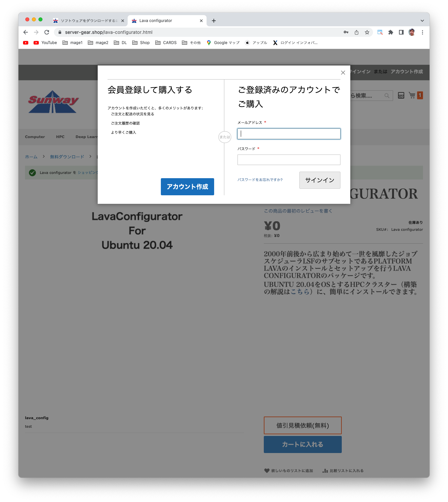
Task: Open the Shop bookmarks folder
Action: (141, 43)
